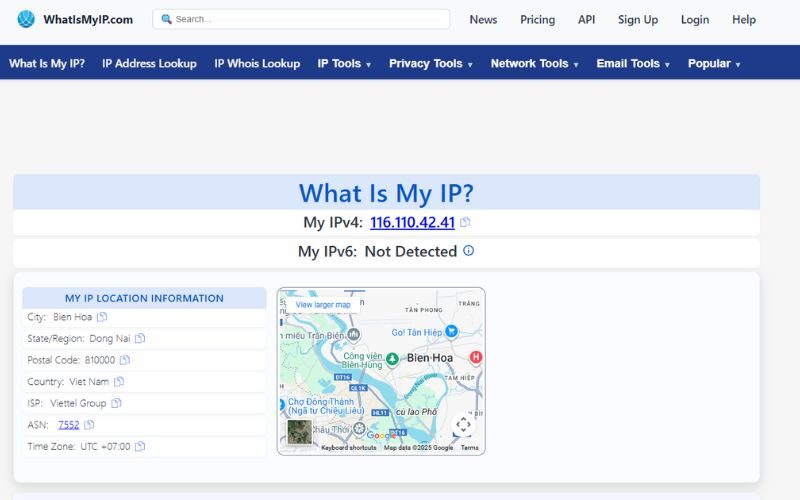The width and height of the screenshot is (800, 500).
Task: Go to the News page
Action: click(x=483, y=19)
